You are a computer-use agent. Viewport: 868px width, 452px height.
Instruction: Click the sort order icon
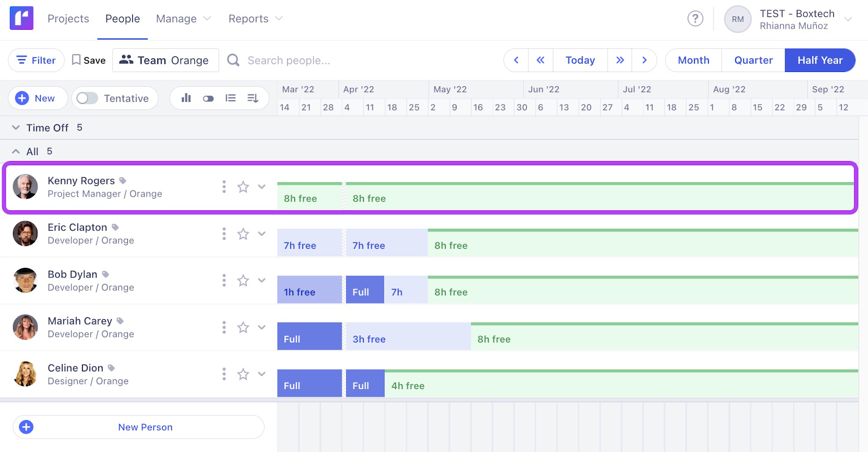(x=253, y=98)
